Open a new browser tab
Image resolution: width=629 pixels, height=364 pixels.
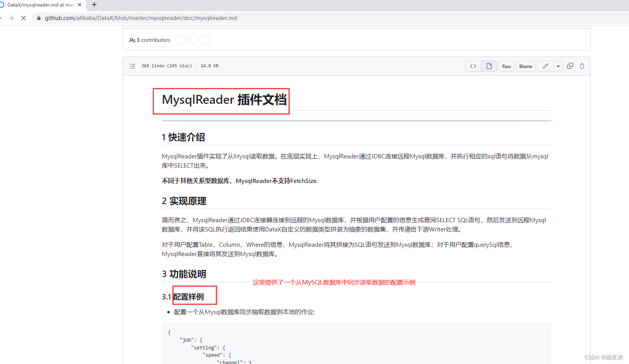pyautogui.click(x=94, y=5)
